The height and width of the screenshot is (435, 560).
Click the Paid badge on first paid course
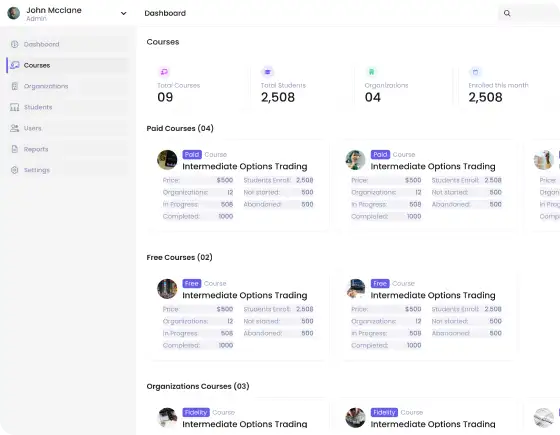[192, 154]
